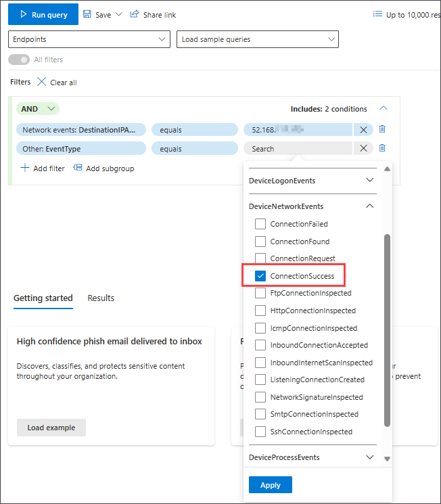
Task: Click the Share link icon
Action: coord(135,14)
